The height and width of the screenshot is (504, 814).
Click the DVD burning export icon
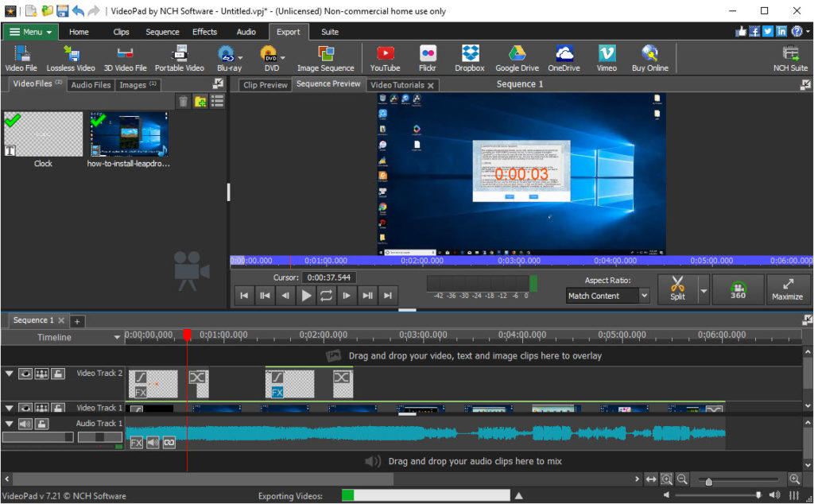tap(270, 56)
